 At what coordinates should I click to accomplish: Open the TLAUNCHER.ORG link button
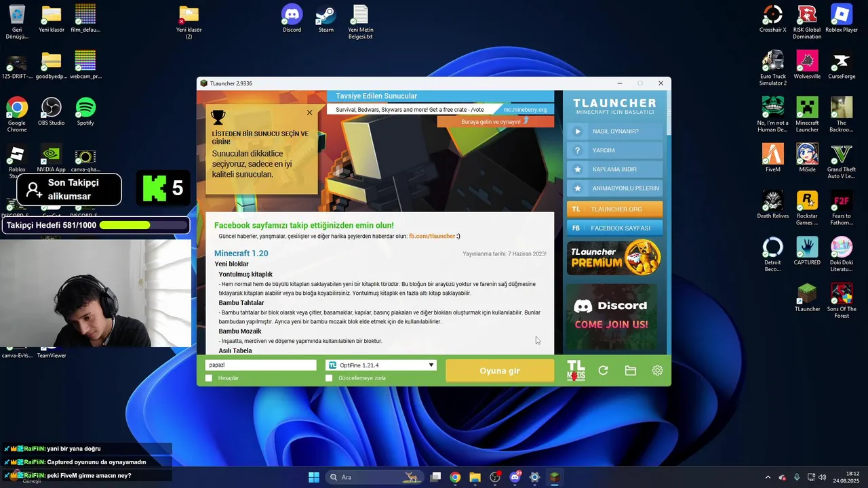click(614, 209)
